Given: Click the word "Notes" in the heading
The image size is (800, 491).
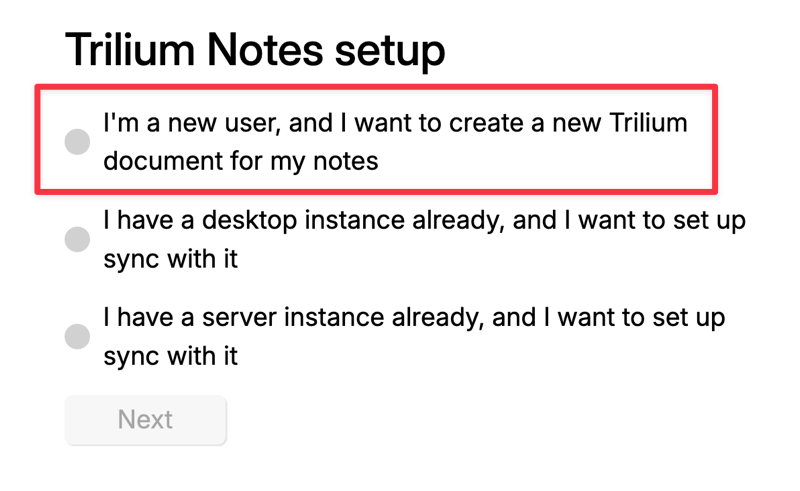Looking at the screenshot, I should tap(265, 50).
